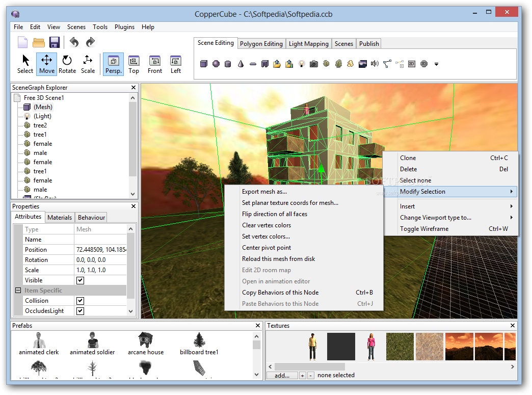The width and height of the screenshot is (532, 395).
Task: Open file using folder icon
Action: (39, 42)
